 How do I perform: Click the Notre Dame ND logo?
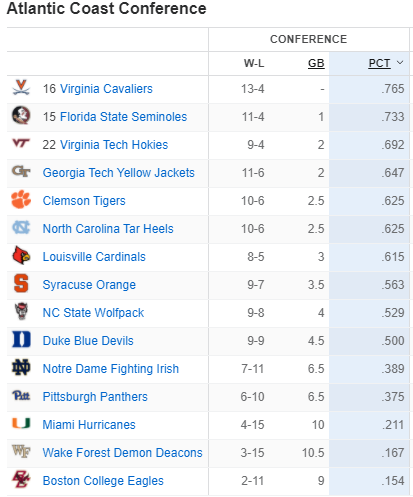(21, 367)
